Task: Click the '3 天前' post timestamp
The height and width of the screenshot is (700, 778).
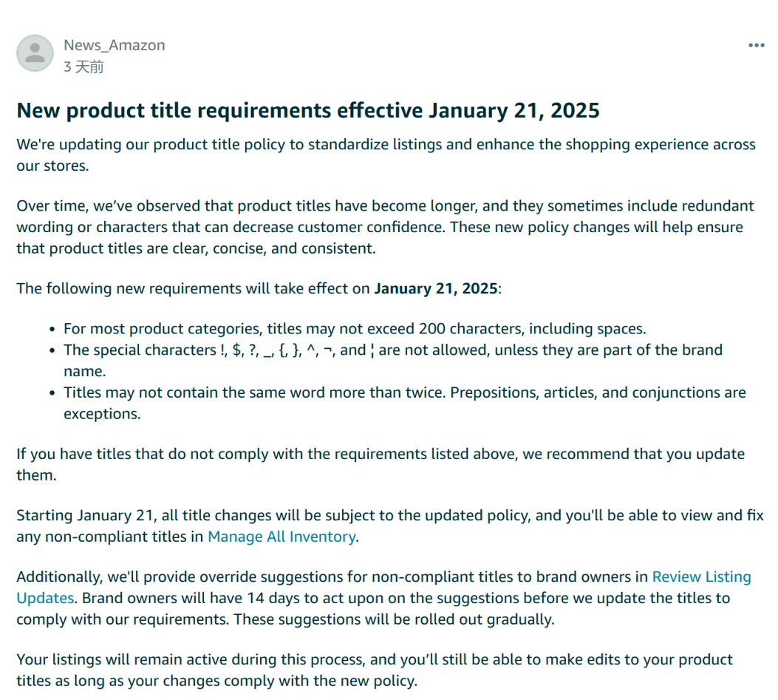Action: (83, 67)
